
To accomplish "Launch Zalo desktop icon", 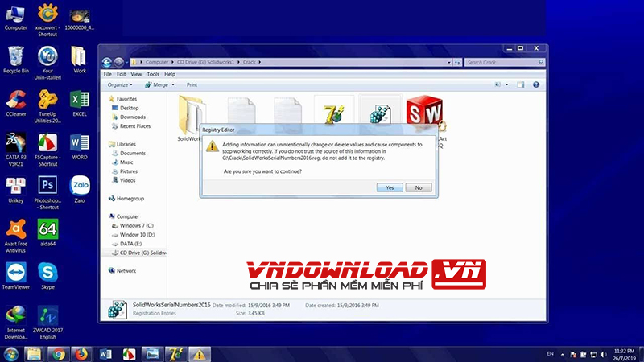I will [x=80, y=190].
